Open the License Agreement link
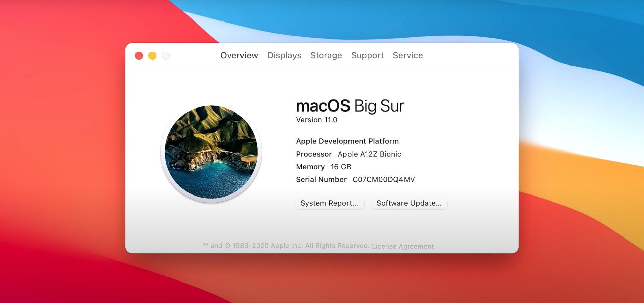This screenshot has width=644, height=303. point(403,246)
